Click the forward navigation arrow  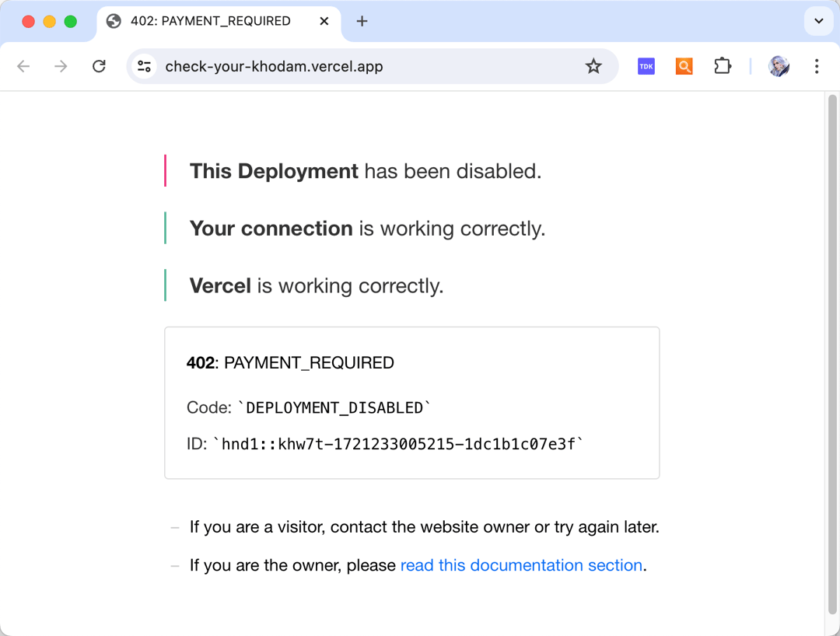tap(61, 66)
